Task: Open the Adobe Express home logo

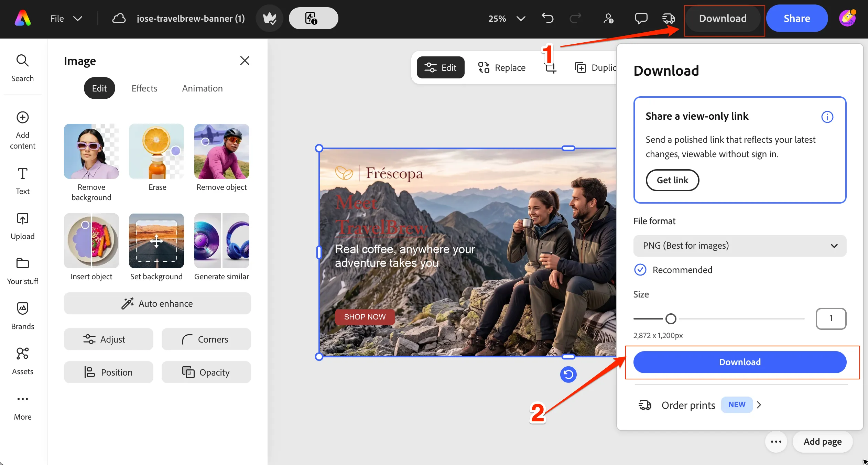Action: coord(23,18)
